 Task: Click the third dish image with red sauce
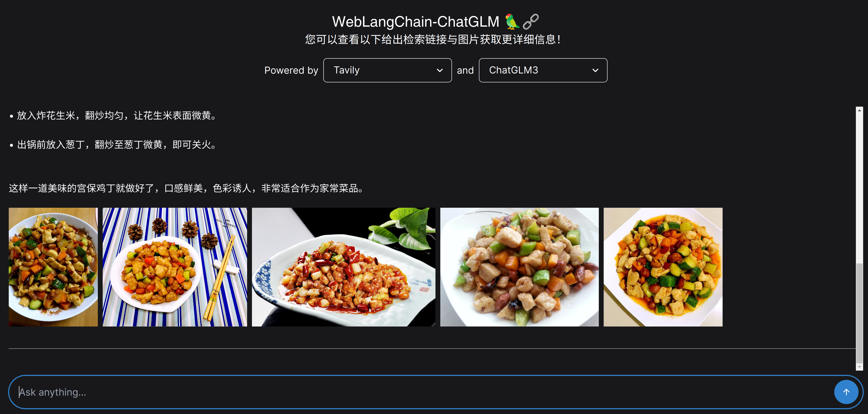[x=343, y=267]
